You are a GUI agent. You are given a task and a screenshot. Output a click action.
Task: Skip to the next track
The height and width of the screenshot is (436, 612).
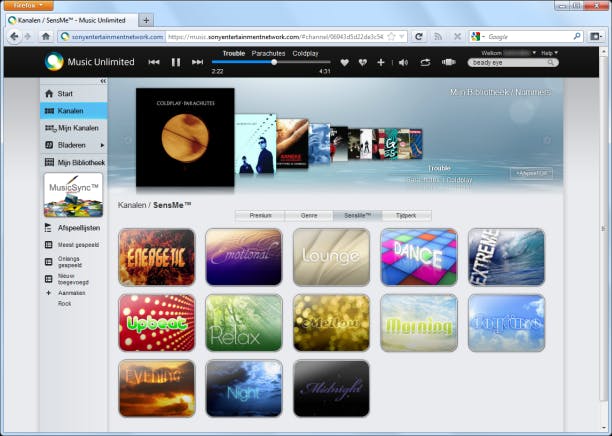point(197,62)
